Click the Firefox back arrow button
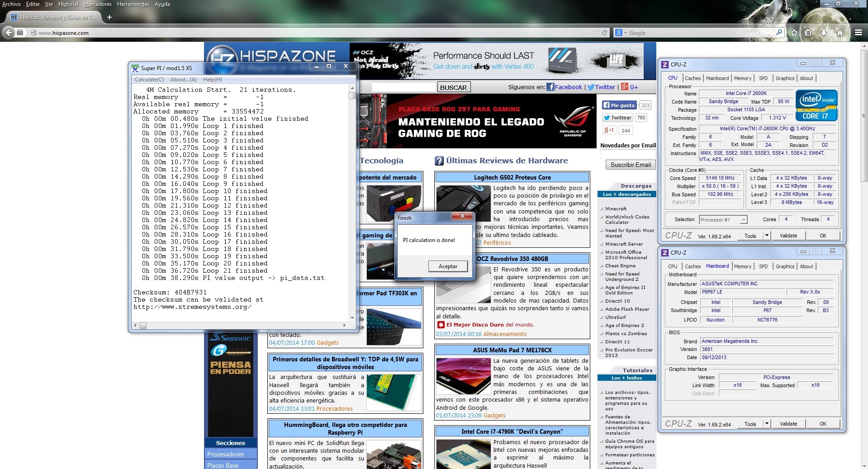Screen dimensions: 868x469 (8, 33)
